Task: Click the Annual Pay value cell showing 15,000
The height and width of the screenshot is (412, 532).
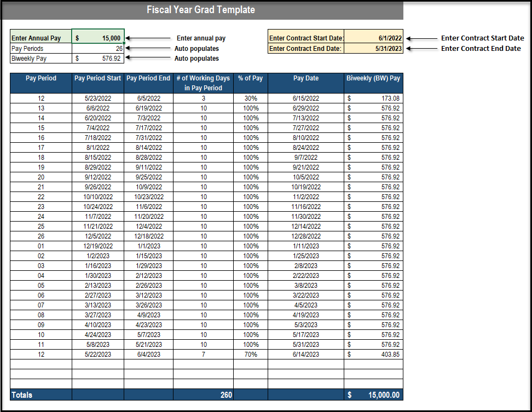Action: coord(99,38)
